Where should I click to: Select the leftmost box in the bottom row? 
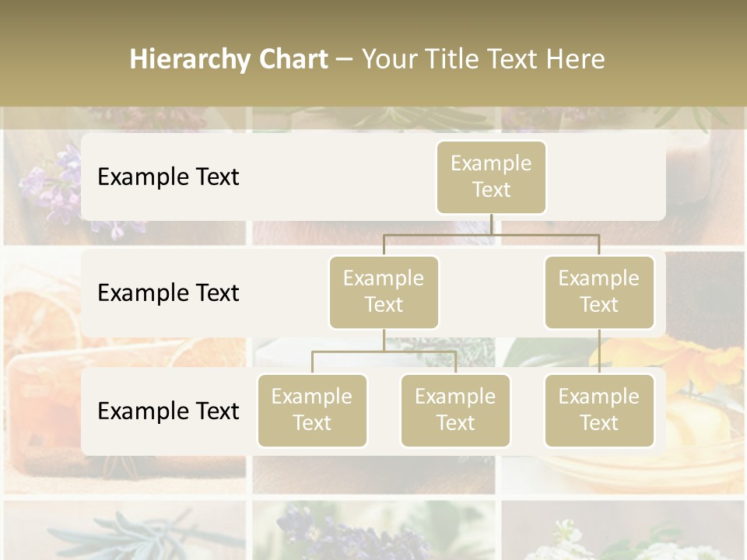312,410
